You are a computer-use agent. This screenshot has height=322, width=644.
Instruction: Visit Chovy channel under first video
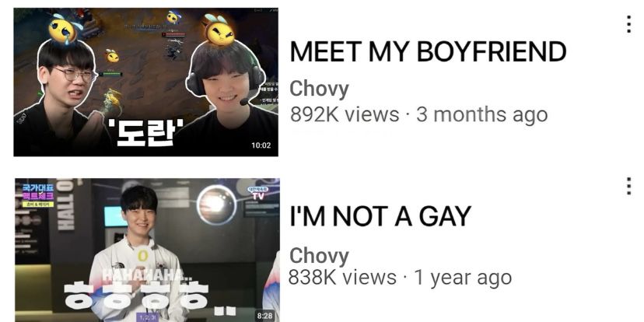[x=319, y=89]
